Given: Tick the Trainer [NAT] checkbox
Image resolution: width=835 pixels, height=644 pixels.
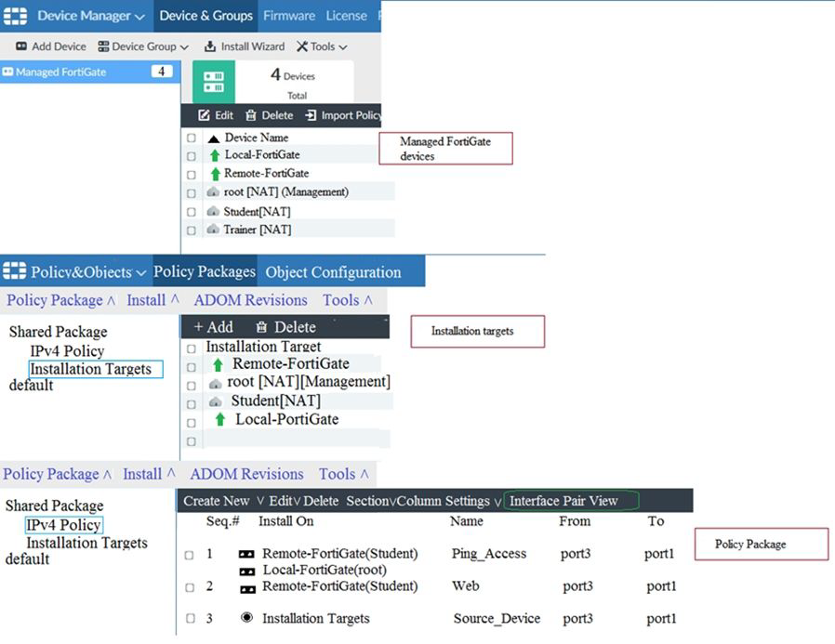Looking at the screenshot, I should coord(192,230).
